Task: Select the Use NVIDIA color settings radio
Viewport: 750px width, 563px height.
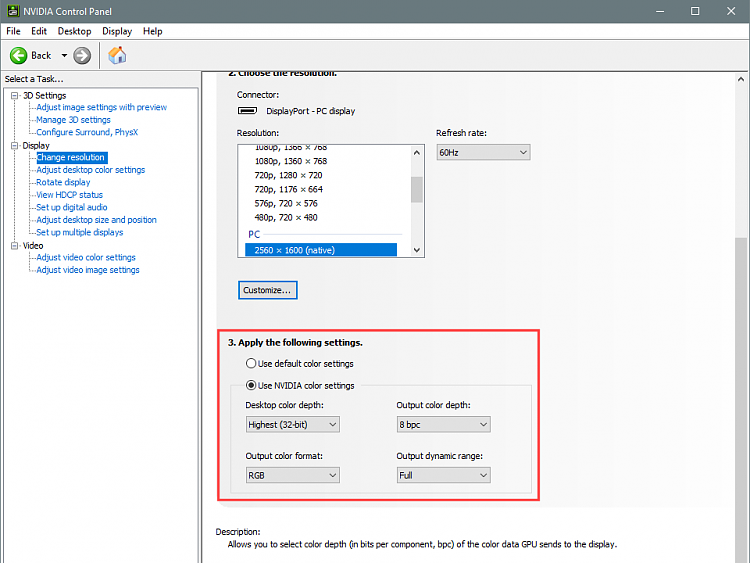Action: click(251, 385)
